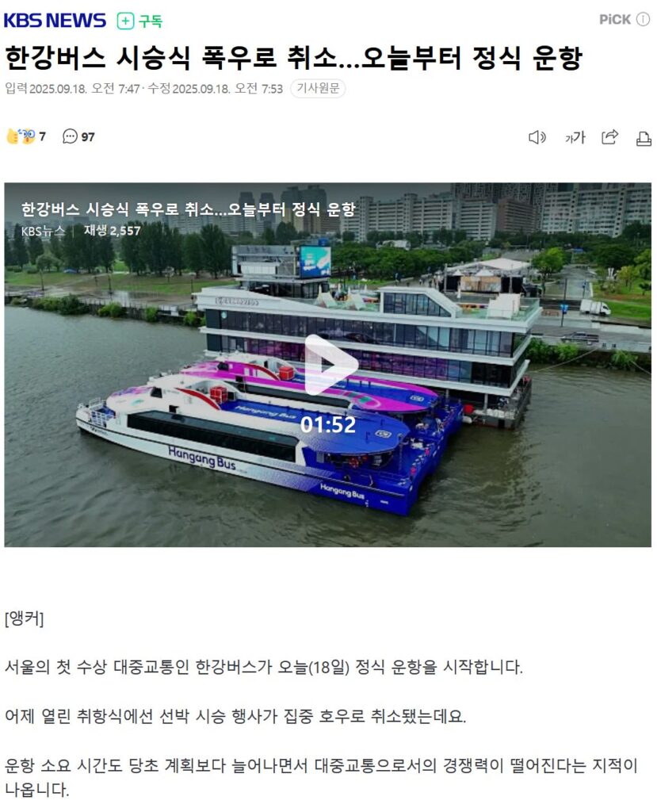Share the article using share icon
The height and width of the screenshot is (812, 657).
tap(610, 137)
